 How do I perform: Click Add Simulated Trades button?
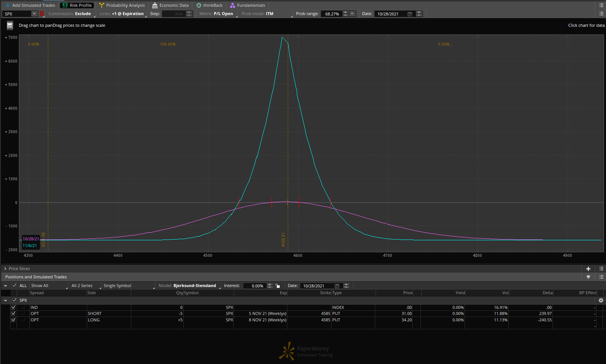30,5
